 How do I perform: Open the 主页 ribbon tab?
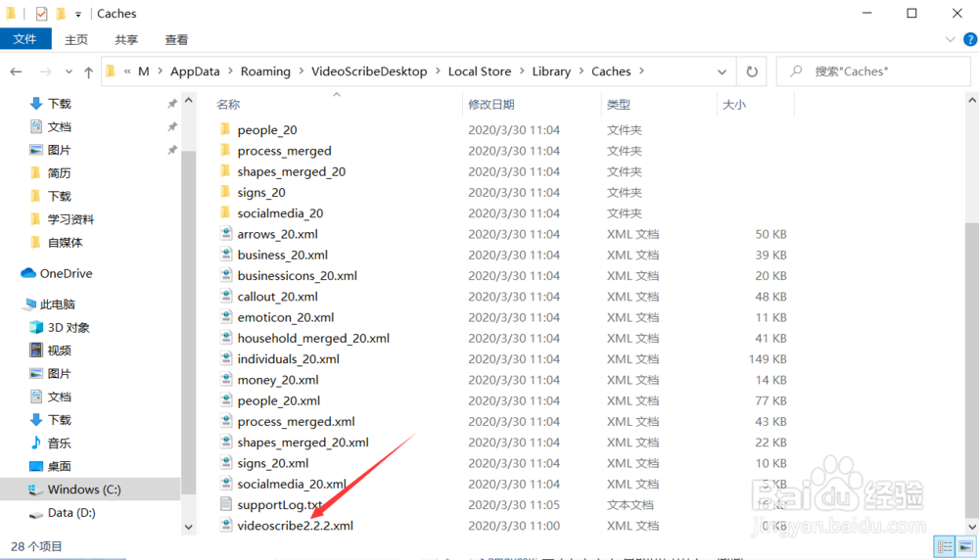click(76, 39)
